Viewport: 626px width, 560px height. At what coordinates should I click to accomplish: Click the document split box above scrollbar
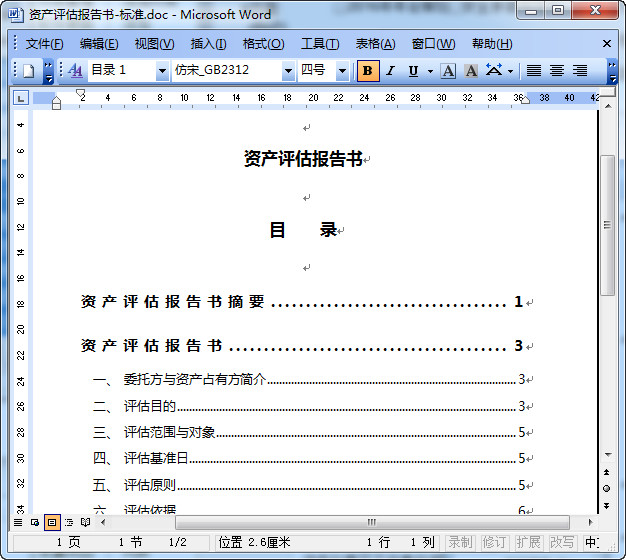pos(608,92)
